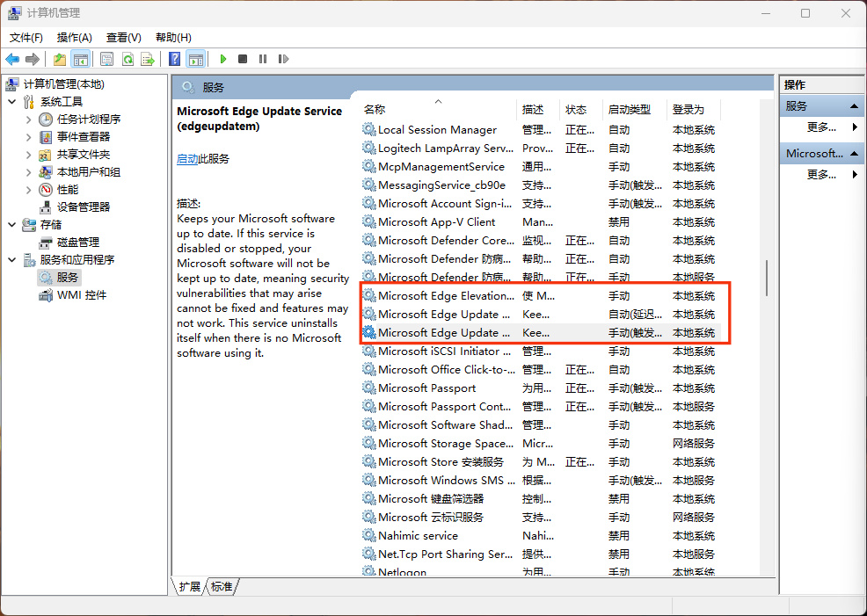Open 更多... under 服务 in Actions pane

tap(821, 127)
